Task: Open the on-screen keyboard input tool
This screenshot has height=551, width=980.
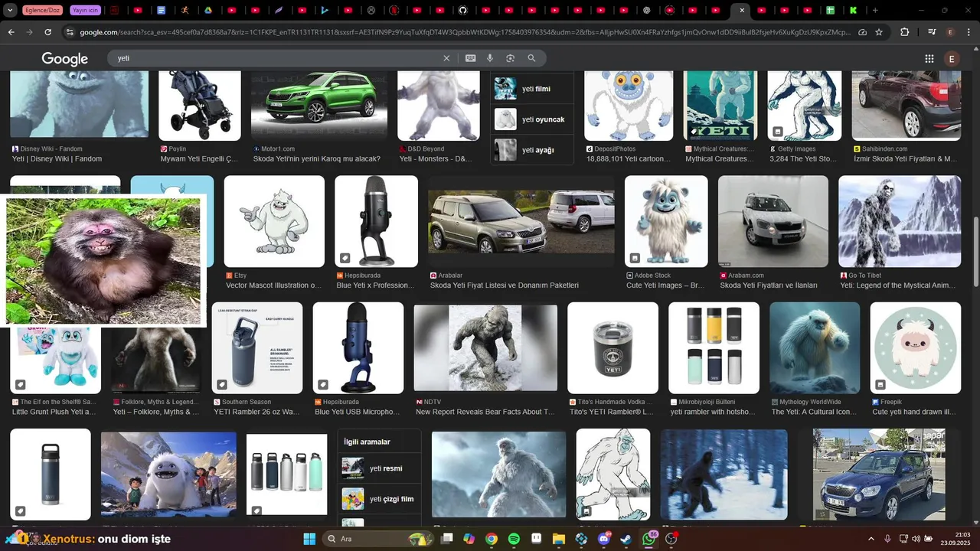Action: (470, 58)
